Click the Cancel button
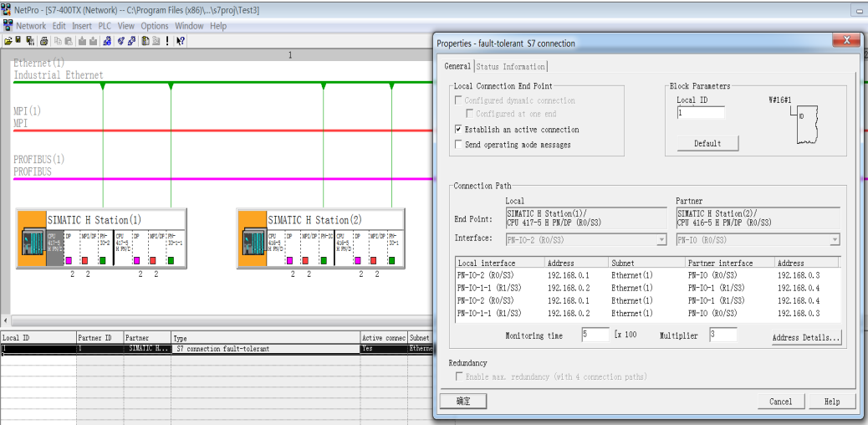This screenshot has height=425, width=868. click(780, 402)
